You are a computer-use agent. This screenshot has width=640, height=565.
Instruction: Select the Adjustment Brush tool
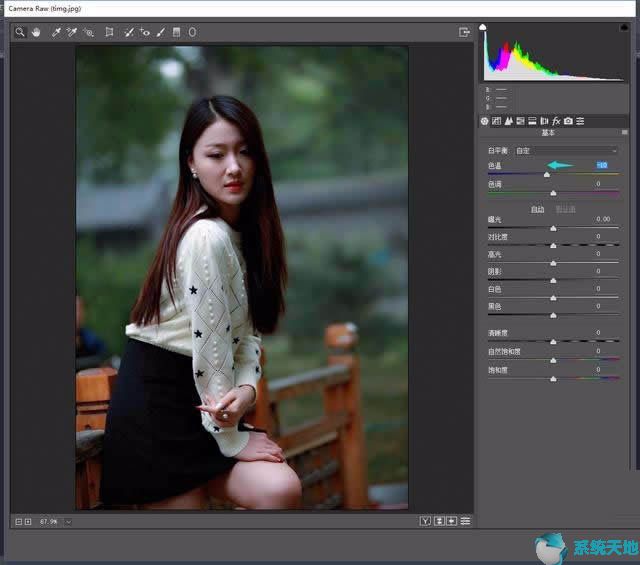pos(161,32)
